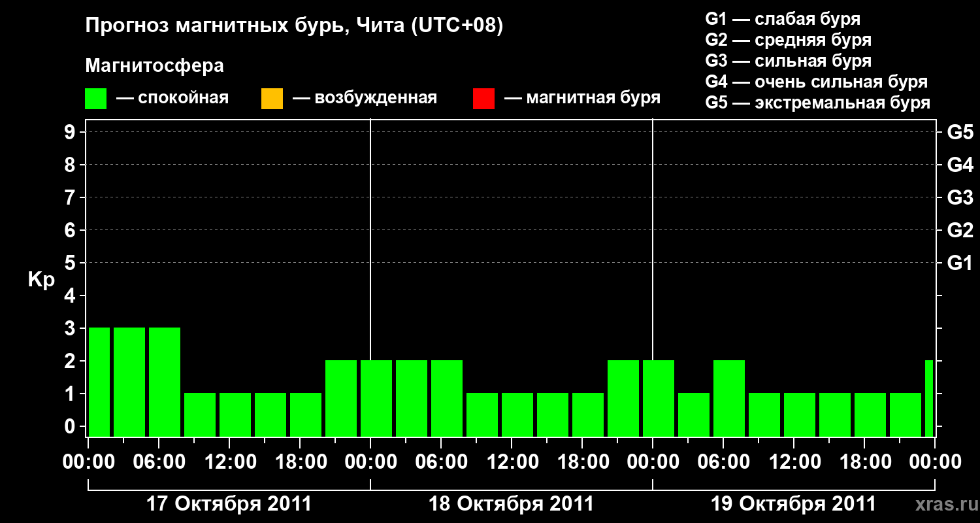
Task: Click the Kp axis value '4'
Action: coord(71,296)
